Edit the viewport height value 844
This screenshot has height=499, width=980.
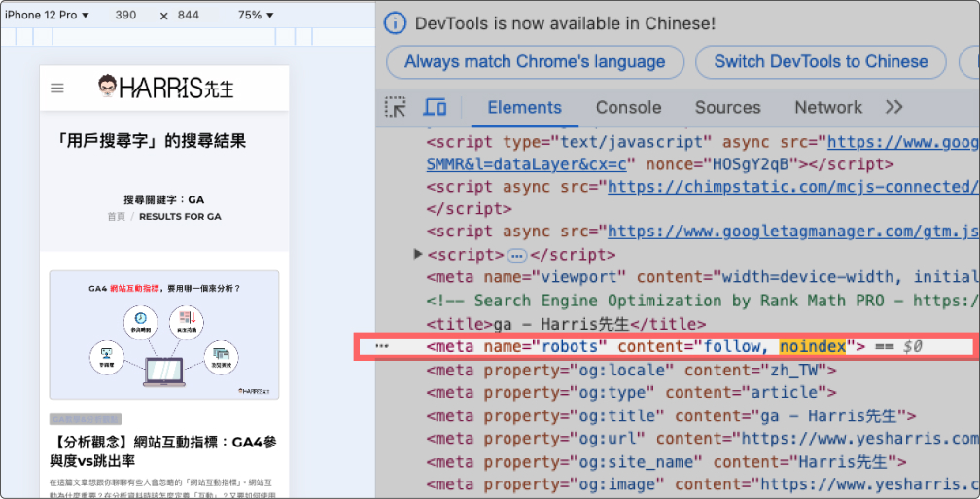click(189, 15)
